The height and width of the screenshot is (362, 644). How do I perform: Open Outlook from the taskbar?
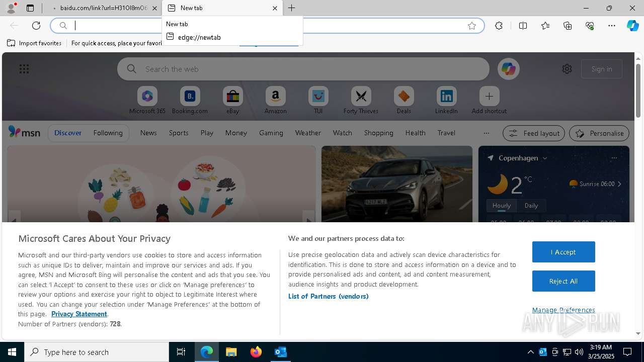coord(281,352)
